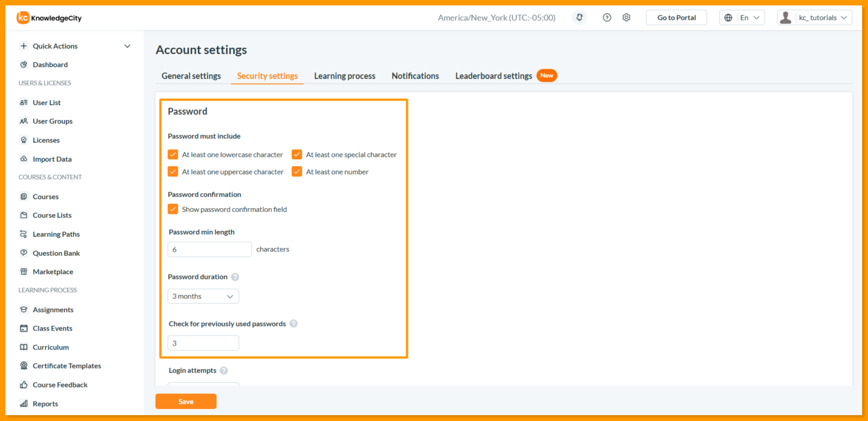Click the previously used passwords count field
Image resolution: width=868 pixels, height=421 pixels.
203,343
